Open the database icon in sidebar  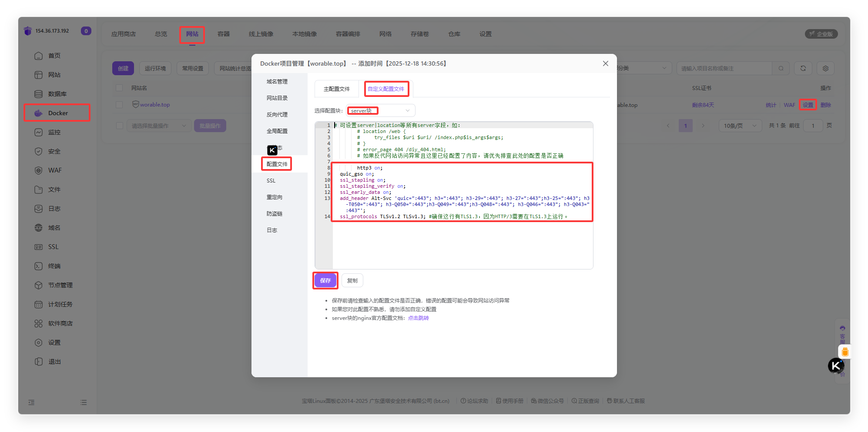pos(39,94)
